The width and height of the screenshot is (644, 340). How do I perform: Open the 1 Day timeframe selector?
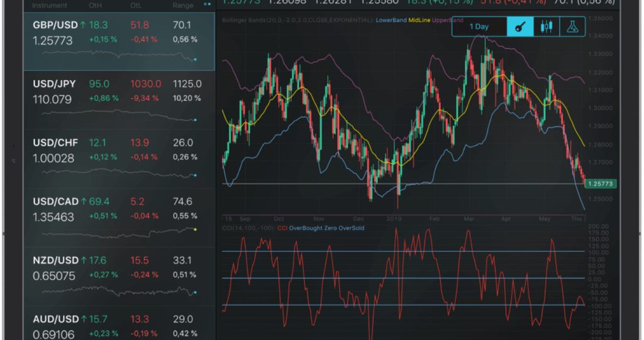479,27
